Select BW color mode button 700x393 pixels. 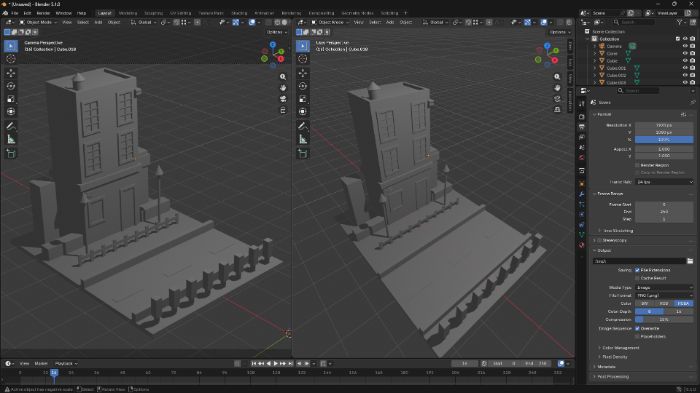pyautogui.click(x=645, y=303)
